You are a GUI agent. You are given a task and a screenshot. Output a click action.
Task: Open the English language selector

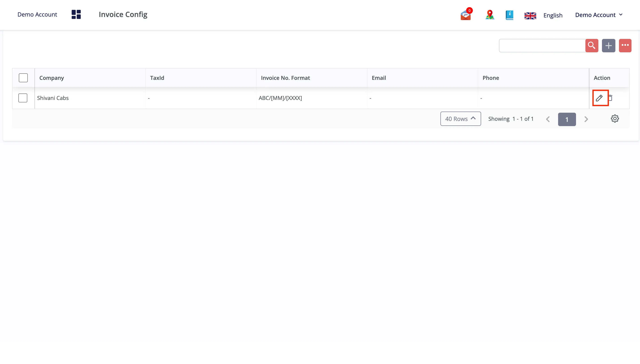(553, 15)
